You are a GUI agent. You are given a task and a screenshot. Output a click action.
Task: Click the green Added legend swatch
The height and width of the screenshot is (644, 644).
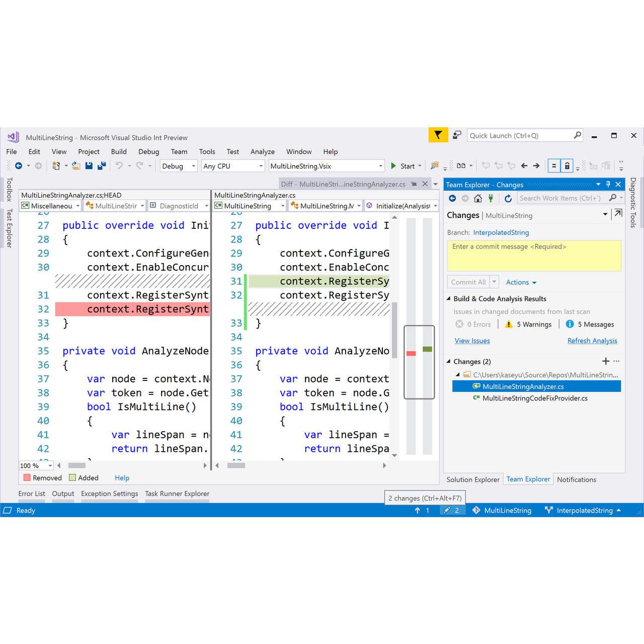72,477
